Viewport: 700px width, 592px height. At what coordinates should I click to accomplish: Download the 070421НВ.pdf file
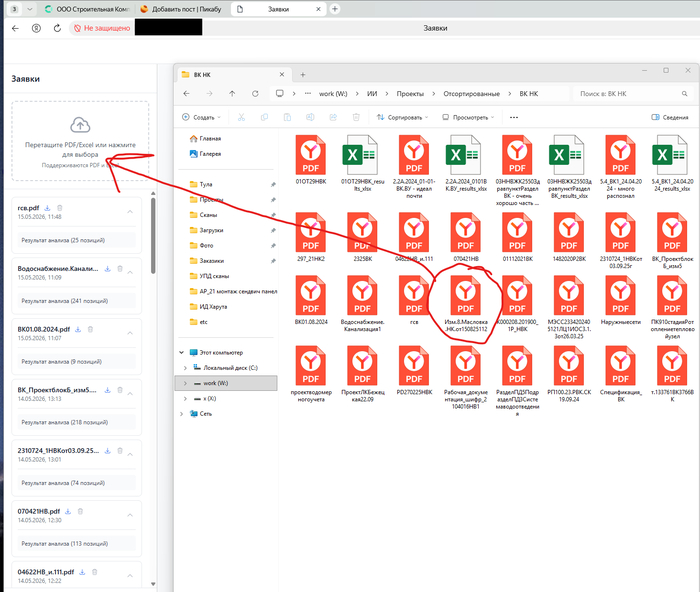coord(68,512)
